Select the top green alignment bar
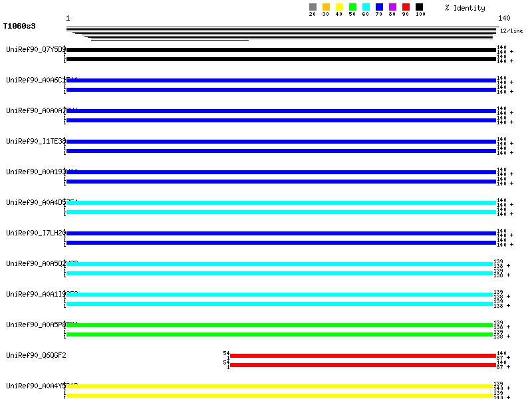This screenshot has width=532, height=399. tap(279, 325)
